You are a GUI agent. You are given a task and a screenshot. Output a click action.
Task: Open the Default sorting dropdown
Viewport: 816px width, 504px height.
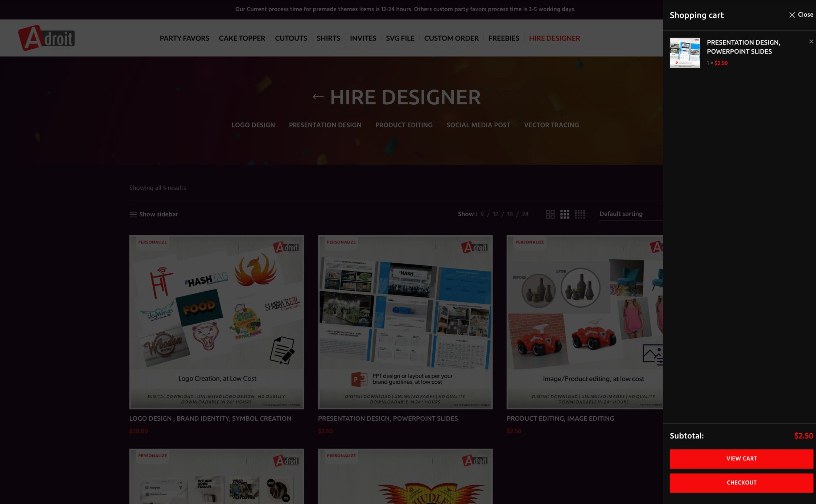[631, 214]
